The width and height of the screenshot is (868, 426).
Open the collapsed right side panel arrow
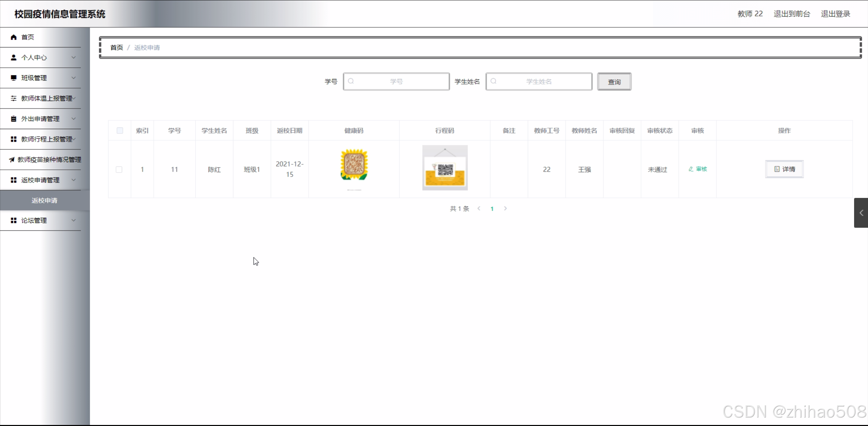[861, 213]
